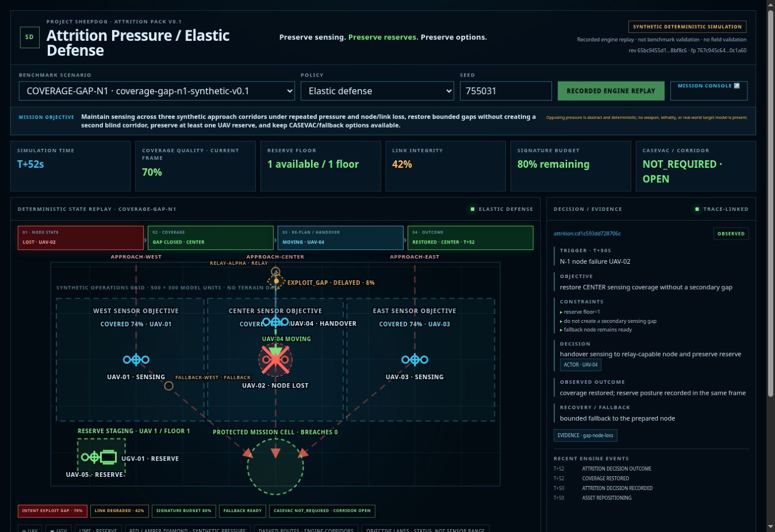Click the OBSERVED status badge

[x=731, y=234]
